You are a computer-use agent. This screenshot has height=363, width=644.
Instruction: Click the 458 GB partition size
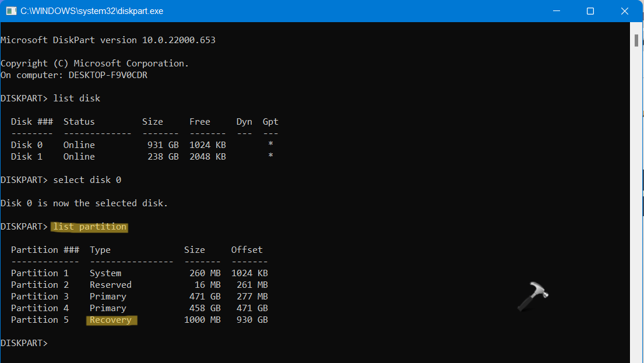[x=205, y=308]
